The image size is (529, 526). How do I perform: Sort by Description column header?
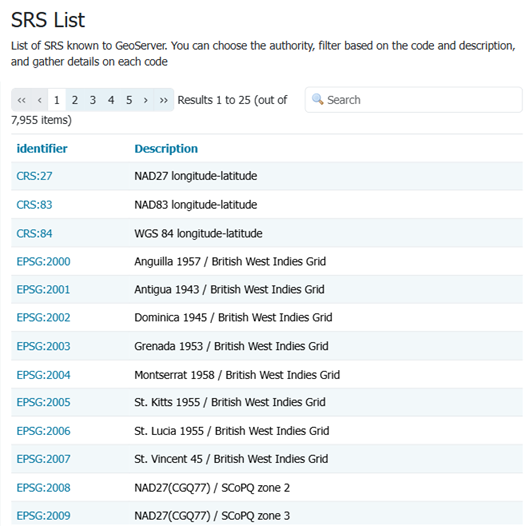[166, 149]
